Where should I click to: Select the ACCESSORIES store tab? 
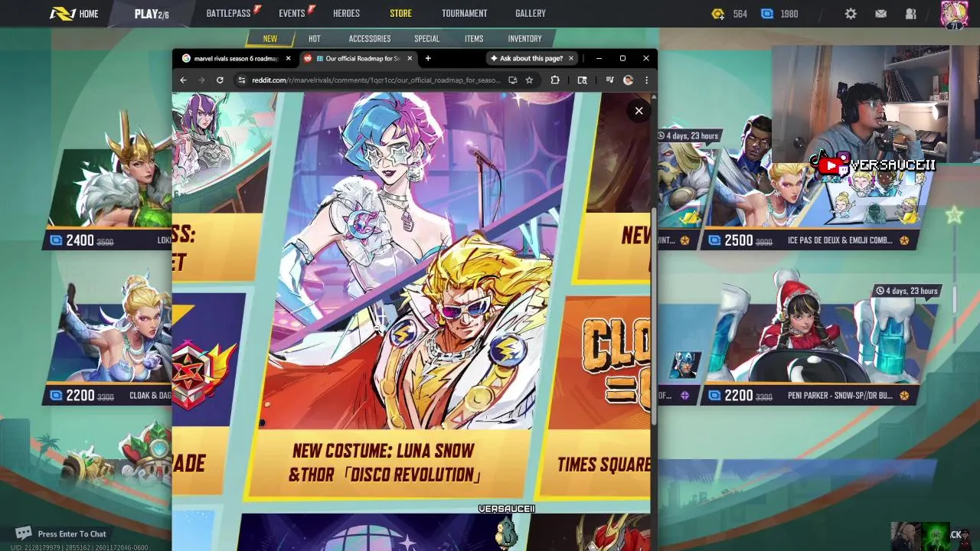click(370, 38)
